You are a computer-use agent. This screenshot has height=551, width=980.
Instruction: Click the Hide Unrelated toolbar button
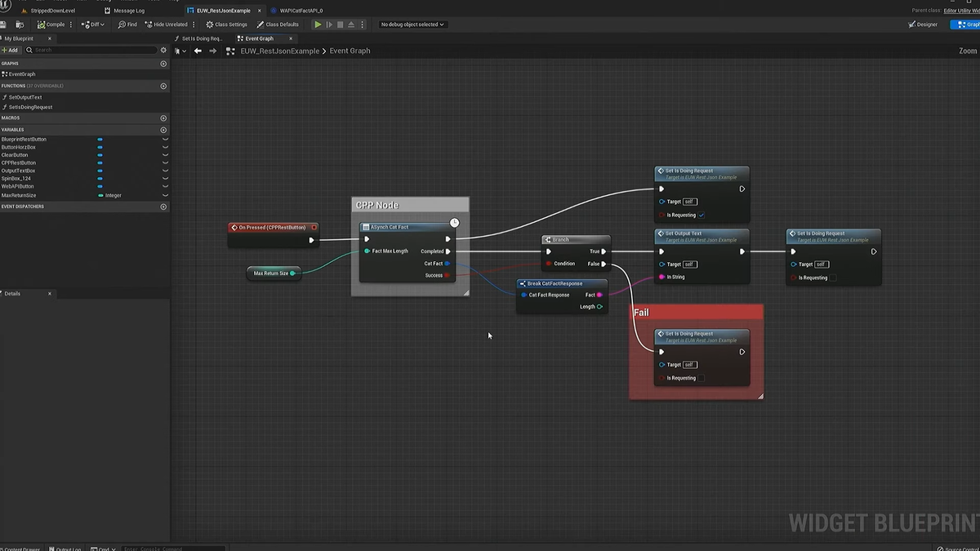166,24
